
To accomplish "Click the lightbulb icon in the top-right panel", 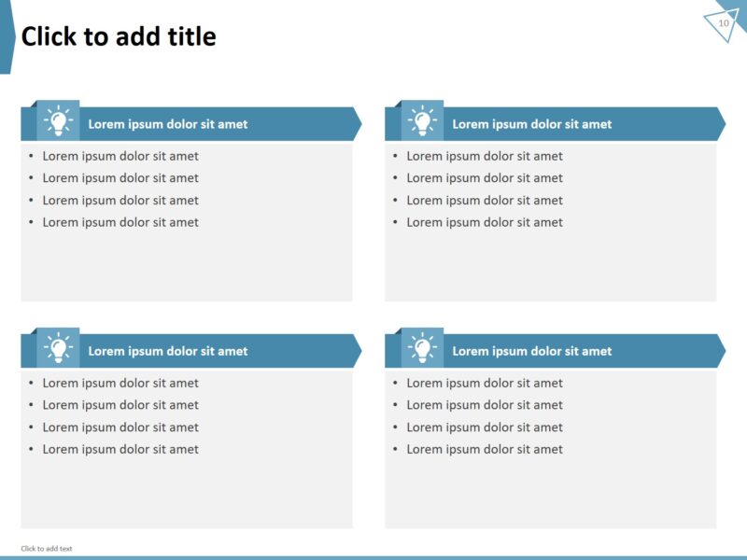I will click(422, 121).
